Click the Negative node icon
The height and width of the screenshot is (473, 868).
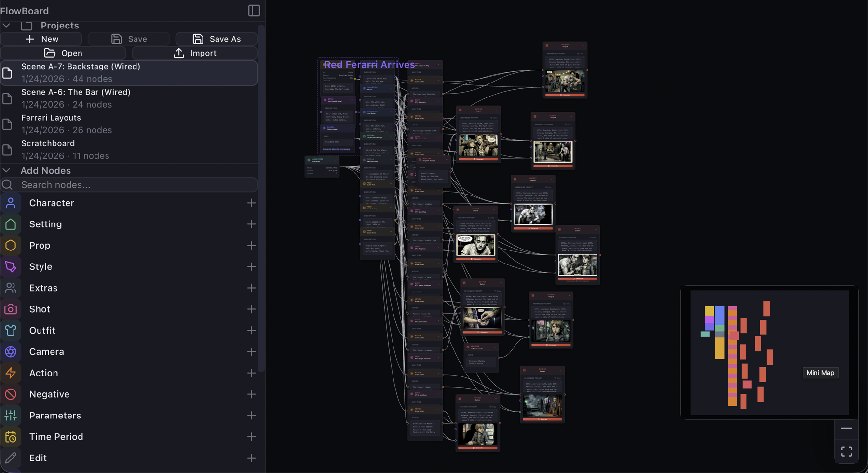tap(11, 394)
